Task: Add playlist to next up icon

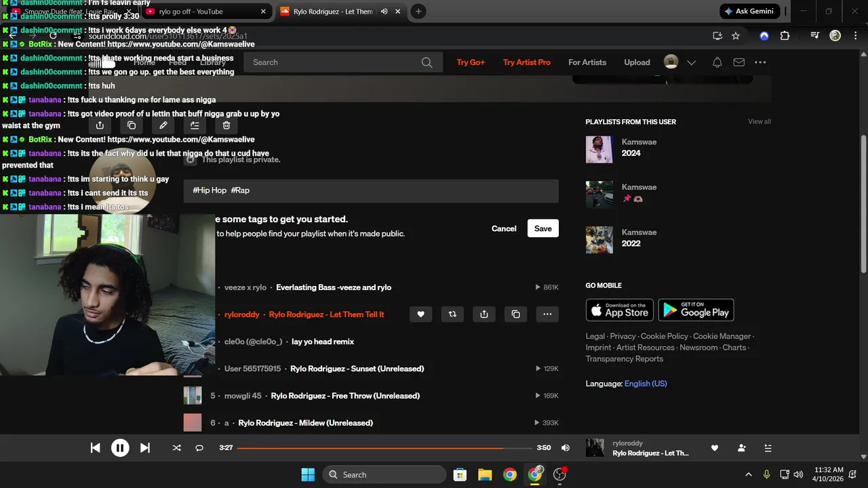Action: [x=195, y=125]
